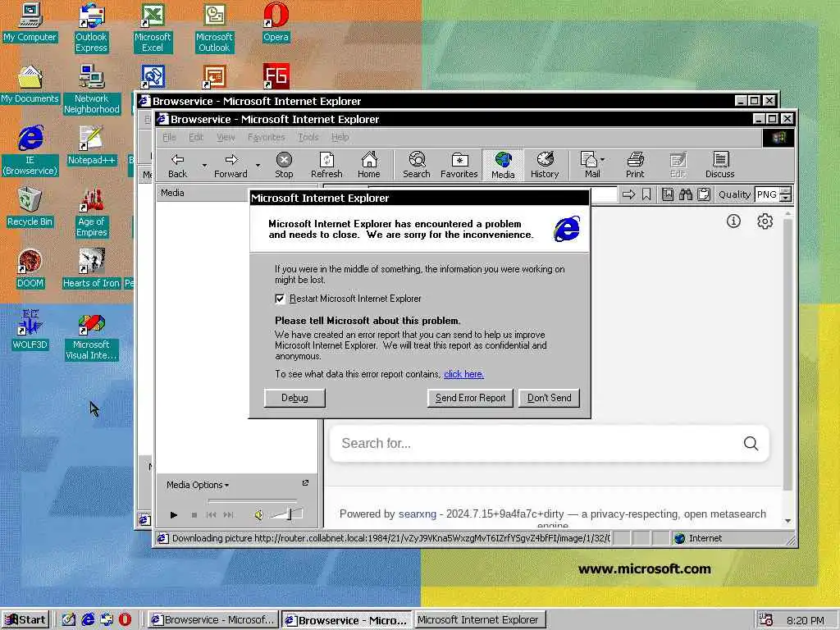Image resolution: width=840 pixels, height=630 pixels.
Task: Switch to 'Microsoft Internet Explorer' taskbar button
Action: [479, 620]
